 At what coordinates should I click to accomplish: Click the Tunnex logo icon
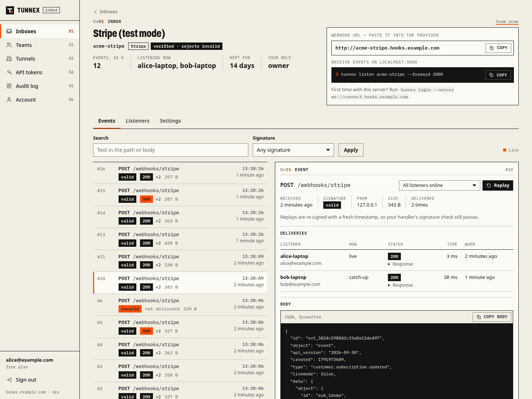(10, 10)
